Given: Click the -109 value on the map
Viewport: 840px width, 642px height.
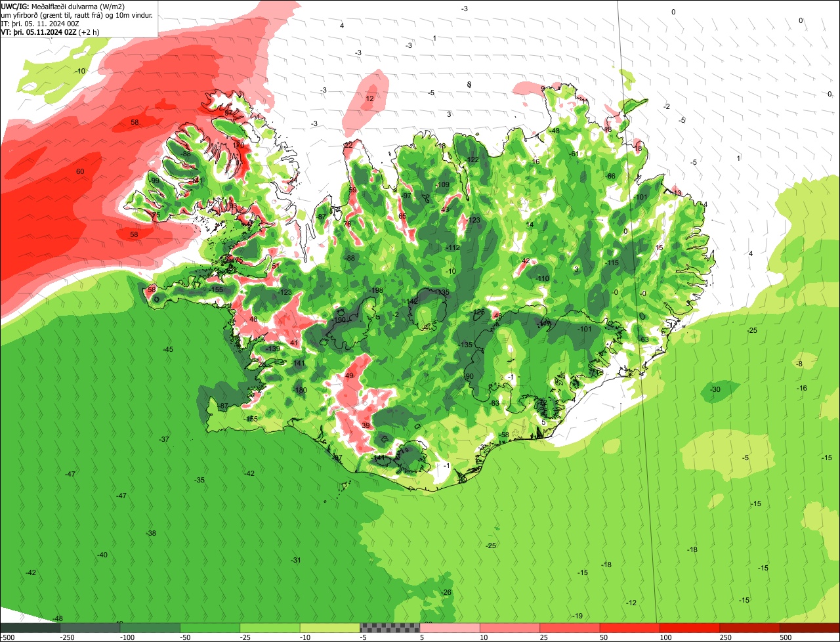Looking at the screenshot, I should [443, 185].
